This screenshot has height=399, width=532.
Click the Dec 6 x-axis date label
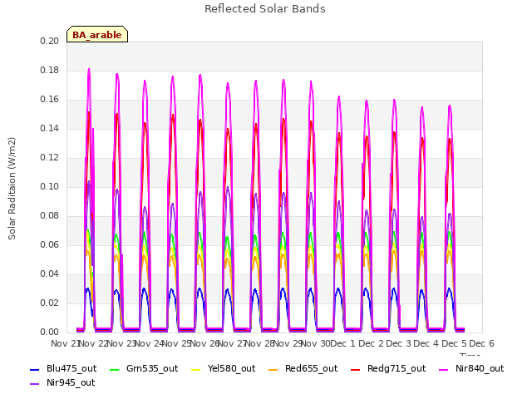(x=482, y=343)
